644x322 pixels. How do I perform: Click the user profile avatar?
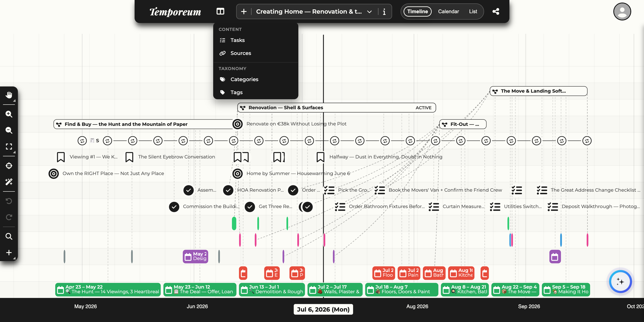622,11
